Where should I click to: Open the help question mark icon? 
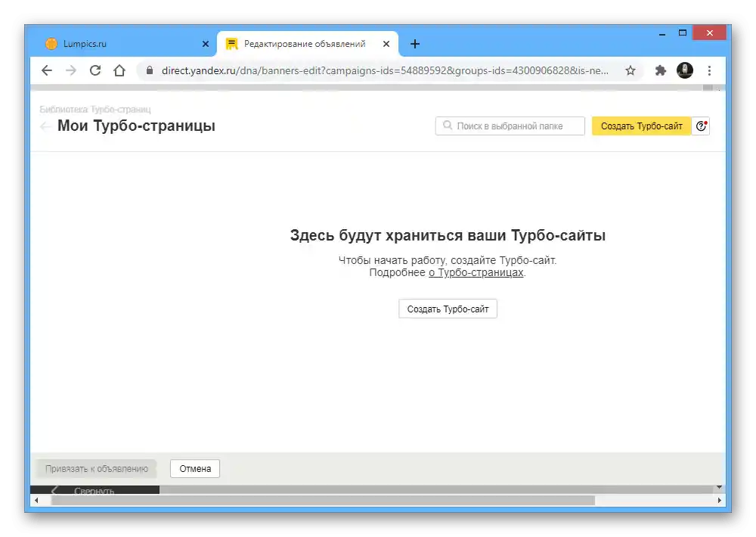tap(701, 126)
